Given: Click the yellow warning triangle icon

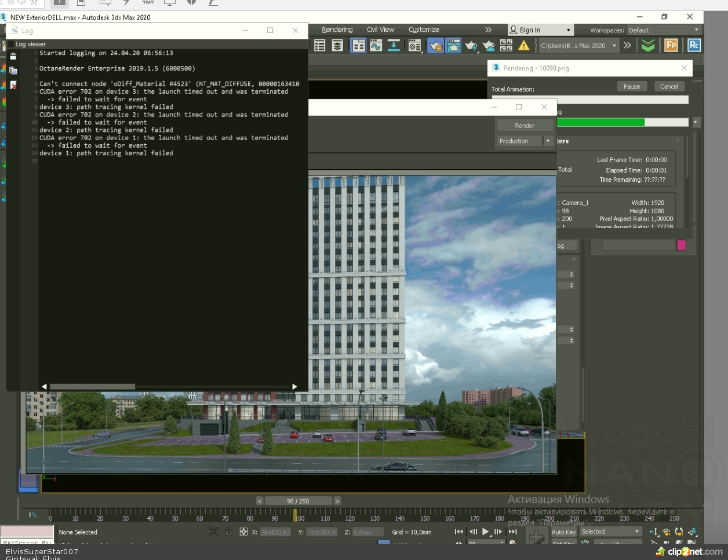Looking at the screenshot, I should pos(524,45).
